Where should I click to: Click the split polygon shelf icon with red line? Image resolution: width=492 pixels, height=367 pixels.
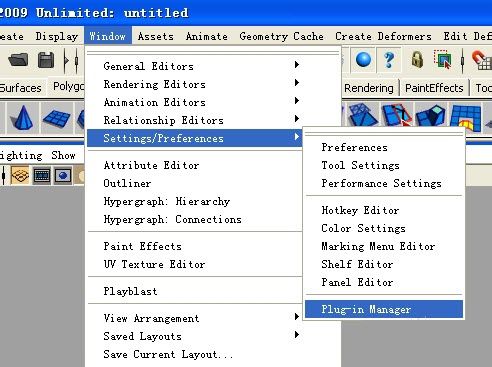click(397, 116)
